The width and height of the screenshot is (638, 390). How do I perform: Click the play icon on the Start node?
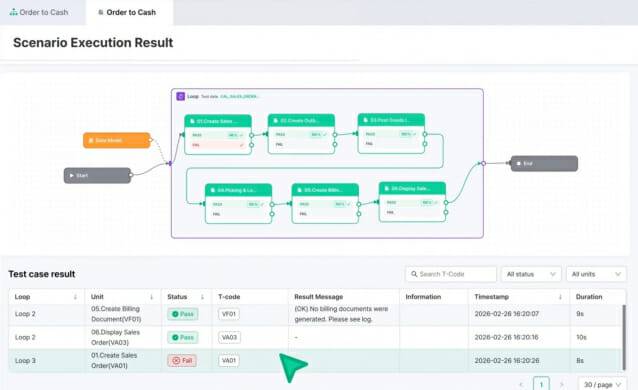(72, 175)
